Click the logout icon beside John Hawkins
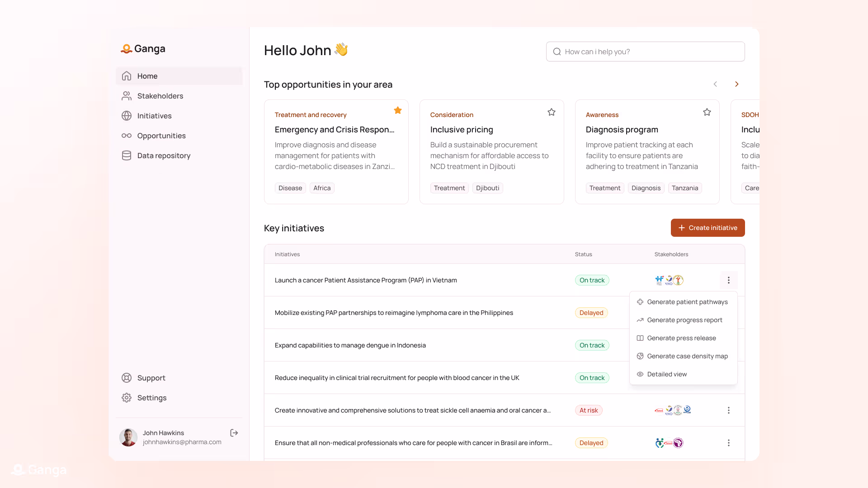Screen dimensions: 868x488 coord(234,433)
